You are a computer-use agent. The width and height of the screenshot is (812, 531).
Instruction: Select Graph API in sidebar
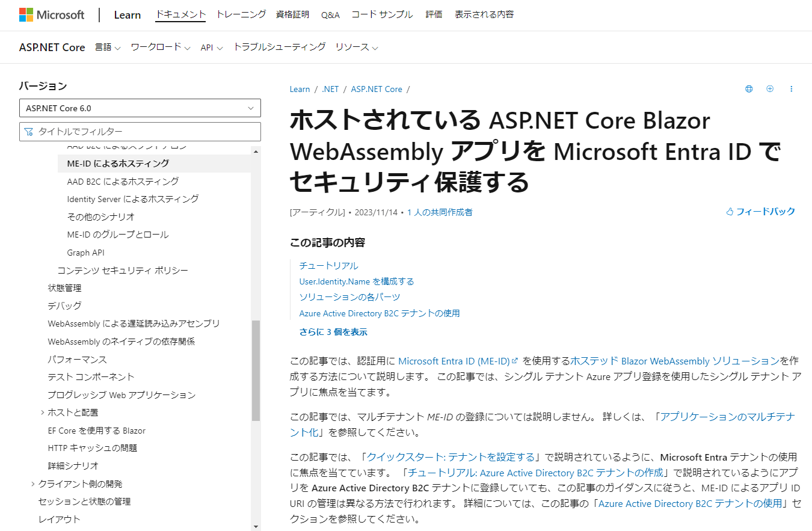tap(85, 253)
